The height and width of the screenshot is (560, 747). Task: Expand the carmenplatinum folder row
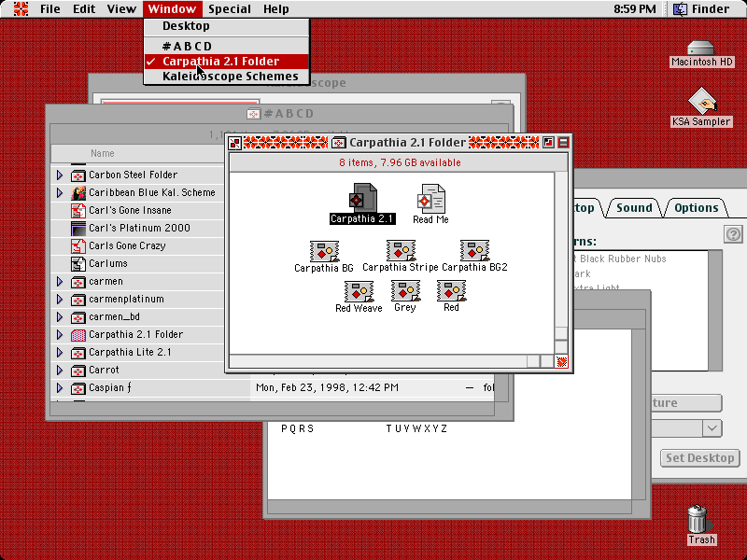pos(60,299)
